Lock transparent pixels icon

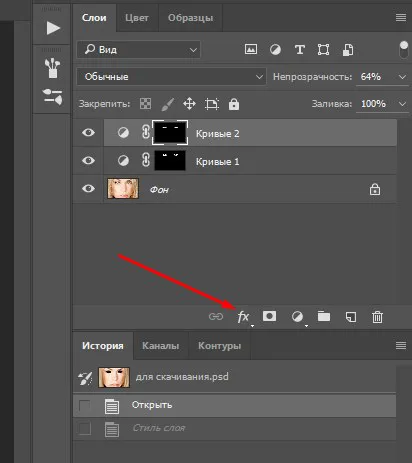145,104
